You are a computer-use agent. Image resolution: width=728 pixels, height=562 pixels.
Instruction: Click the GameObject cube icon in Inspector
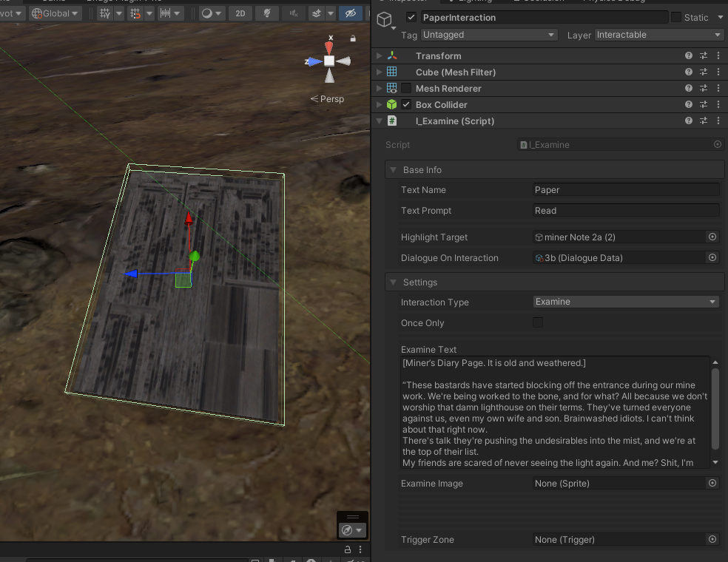pos(385,19)
